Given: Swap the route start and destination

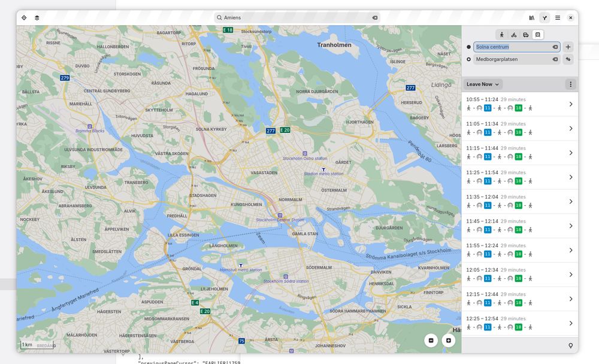Looking at the screenshot, I should coord(568,59).
